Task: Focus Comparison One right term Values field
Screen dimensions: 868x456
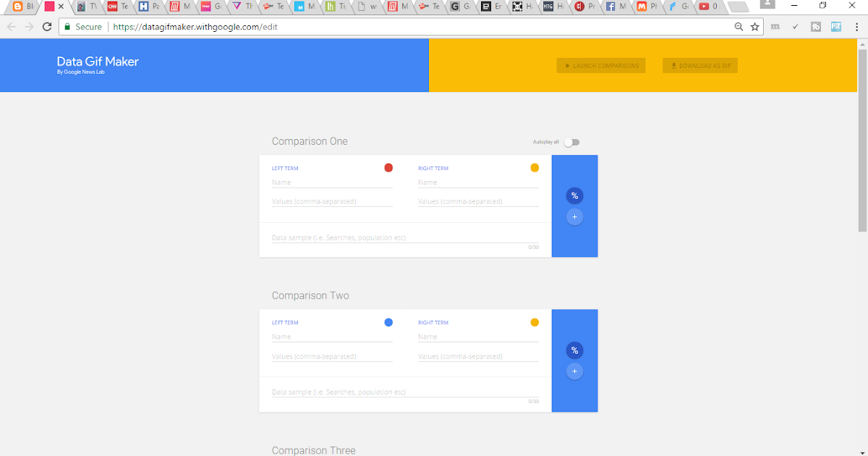Action: [478, 201]
